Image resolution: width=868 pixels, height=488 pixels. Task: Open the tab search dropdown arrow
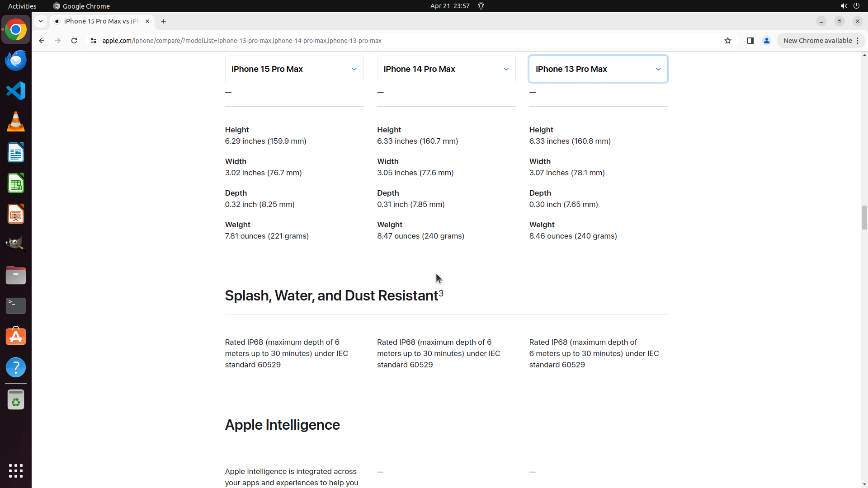click(41, 21)
